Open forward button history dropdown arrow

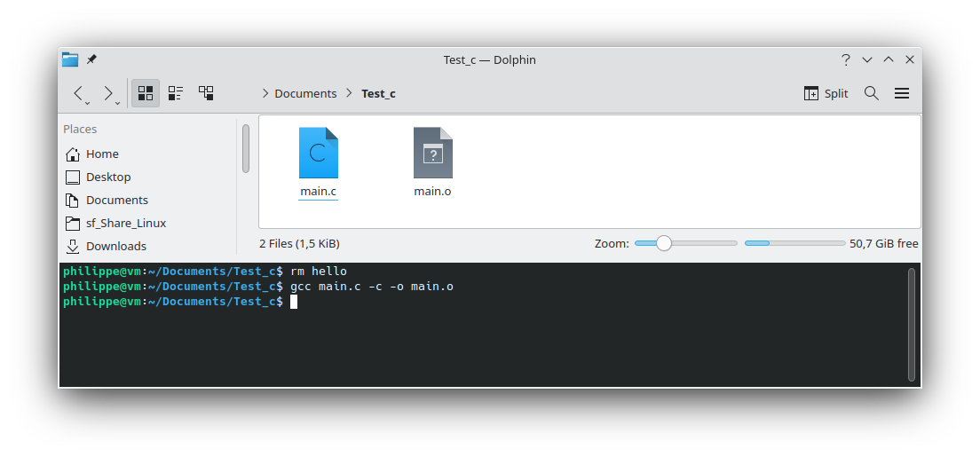point(118,102)
